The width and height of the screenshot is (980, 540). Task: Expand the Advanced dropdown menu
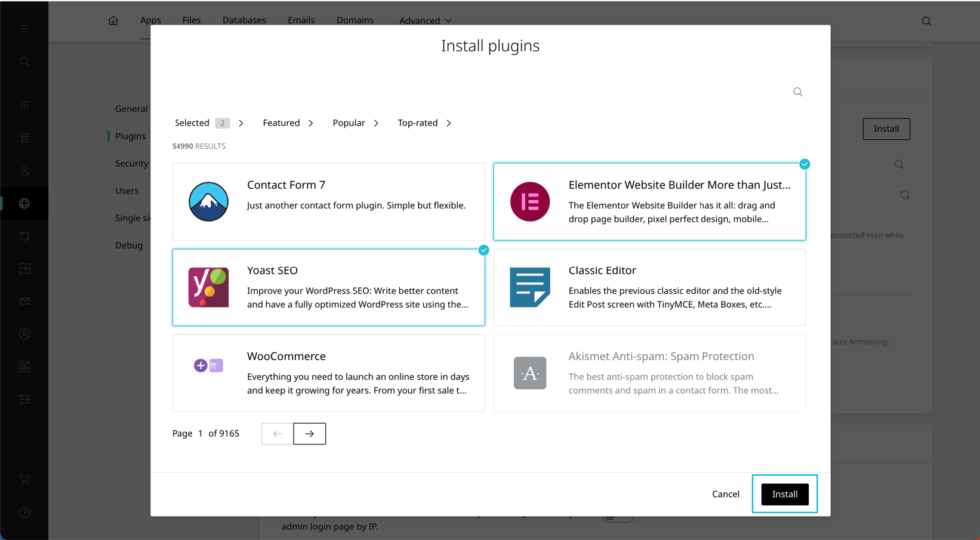tap(425, 21)
